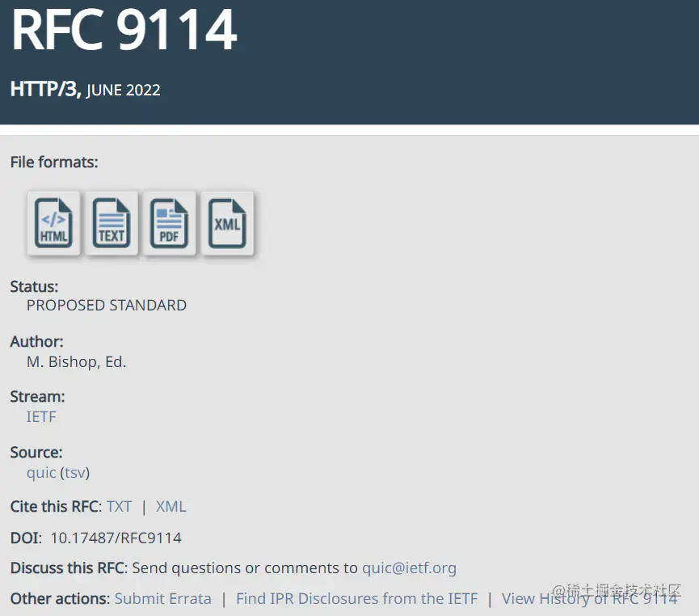
Task: Click the author name M. Bishop, Ed.
Action: pos(76,361)
